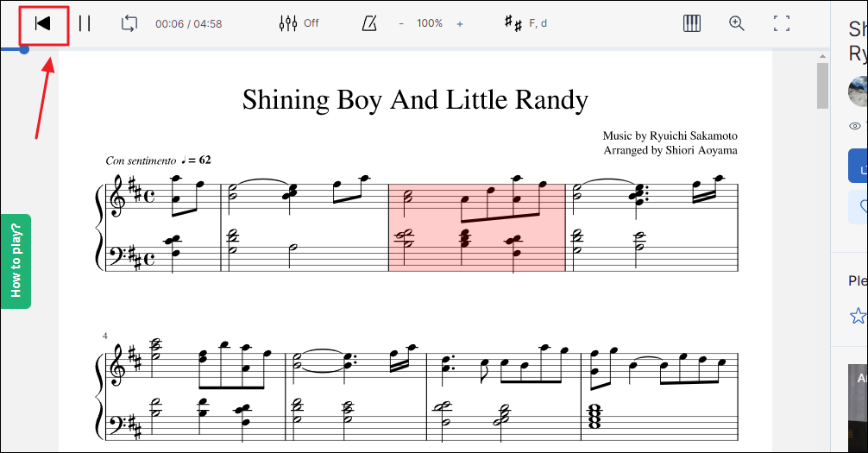Click the author avatar in sidebar

pyautogui.click(x=858, y=91)
